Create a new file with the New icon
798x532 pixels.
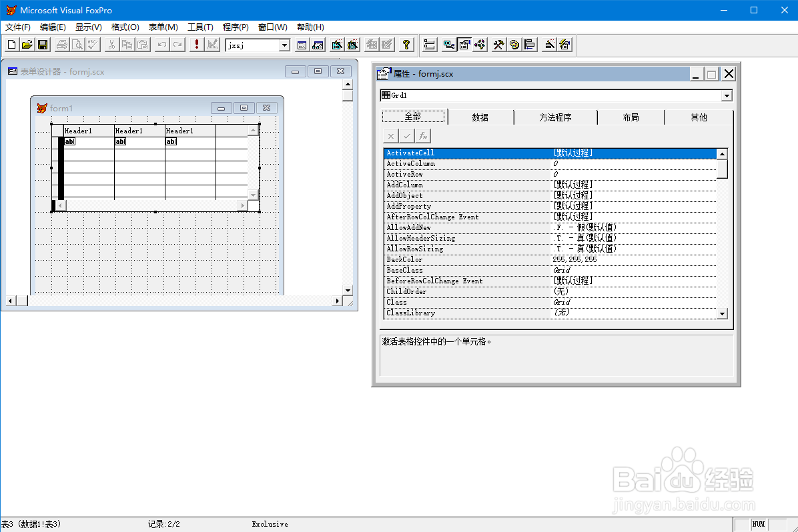click(x=12, y=45)
